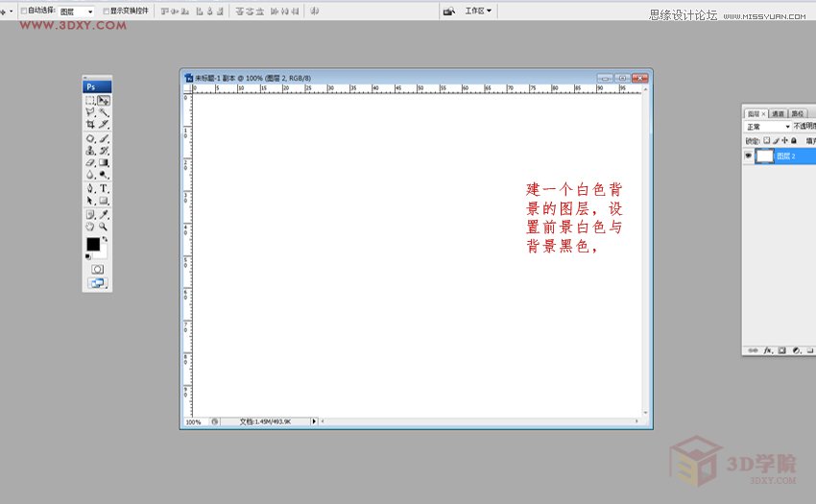Select the 图层 2 layer name

(x=786, y=156)
